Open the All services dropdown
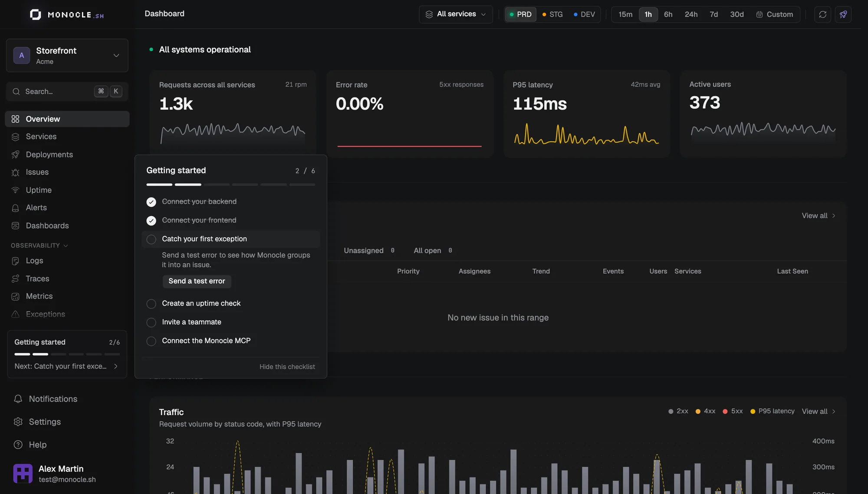 coord(456,14)
